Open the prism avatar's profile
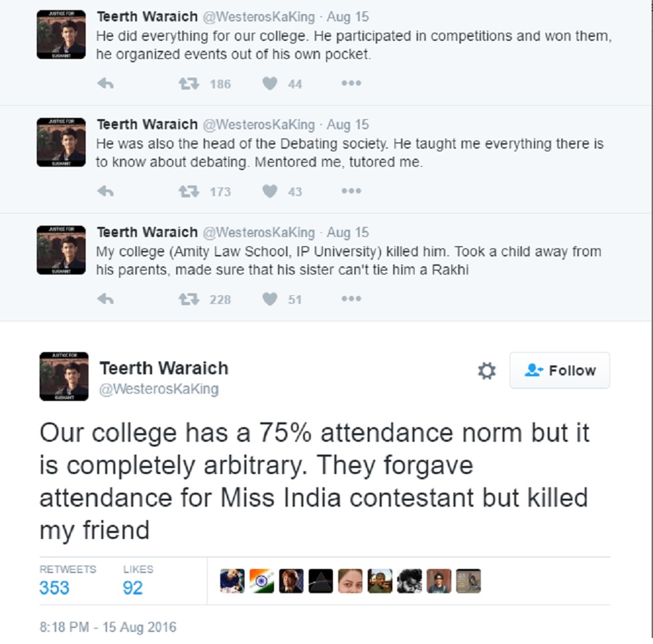 coord(321,580)
